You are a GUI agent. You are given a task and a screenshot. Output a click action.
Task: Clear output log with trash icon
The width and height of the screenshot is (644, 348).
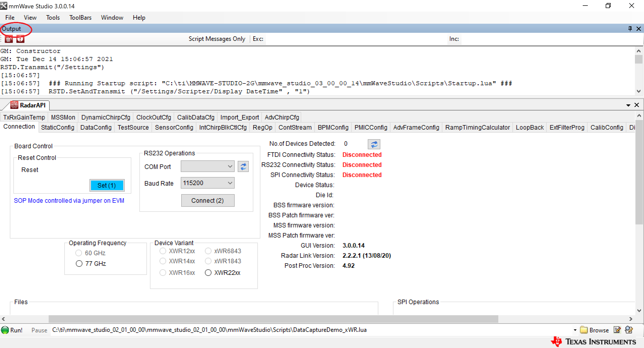9,39
